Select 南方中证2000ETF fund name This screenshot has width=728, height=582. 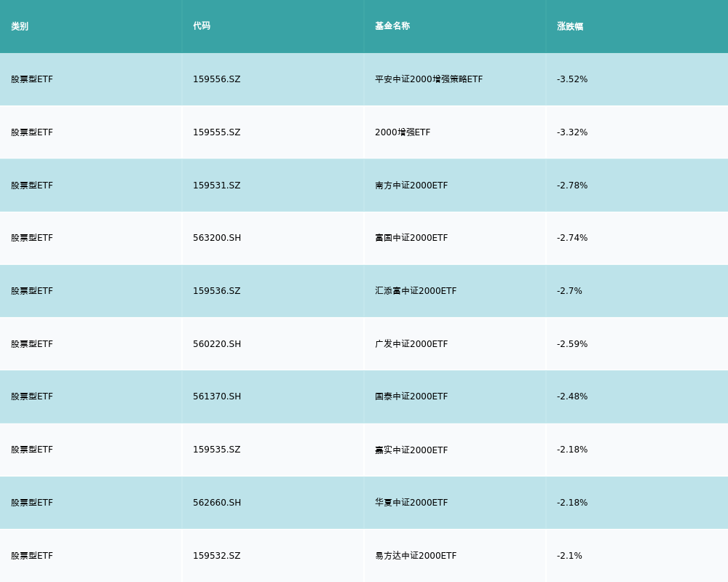(x=411, y=186)
